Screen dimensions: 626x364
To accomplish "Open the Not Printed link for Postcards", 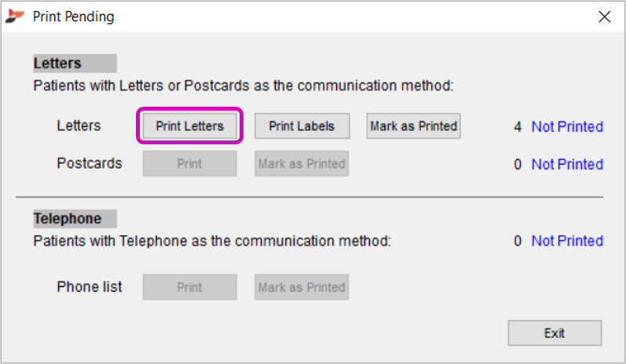I will pyautogui.click(x=567, y=164).
